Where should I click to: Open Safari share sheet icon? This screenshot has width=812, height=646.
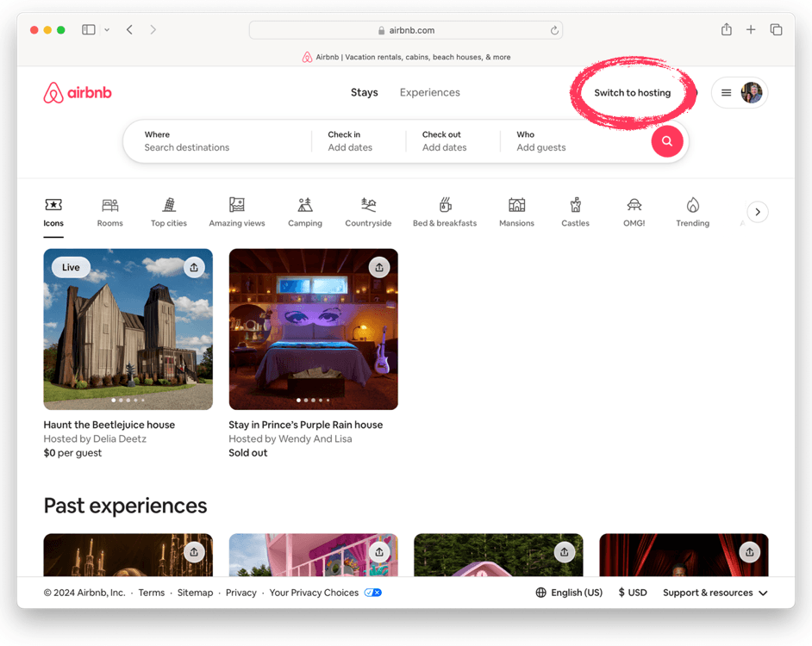[727, 29]
